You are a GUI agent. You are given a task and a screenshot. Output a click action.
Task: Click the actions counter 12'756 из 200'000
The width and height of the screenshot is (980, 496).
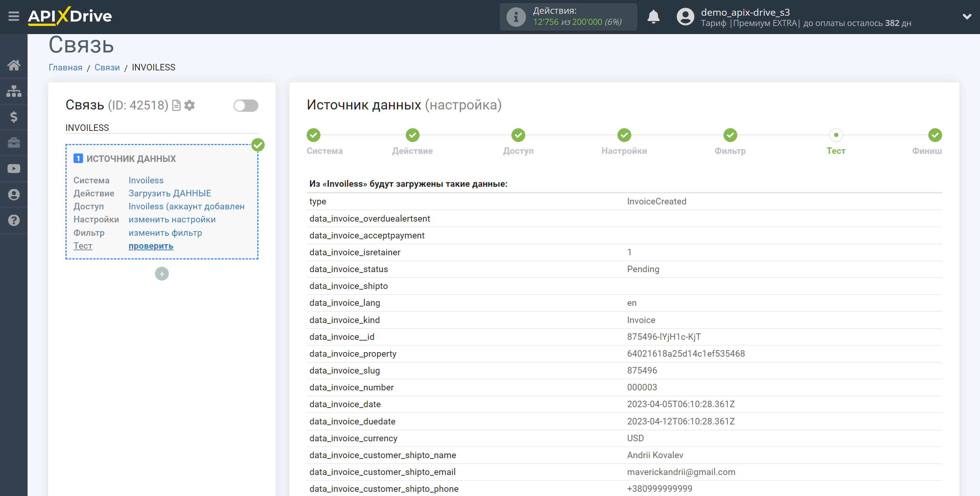(x=577, y=22)
